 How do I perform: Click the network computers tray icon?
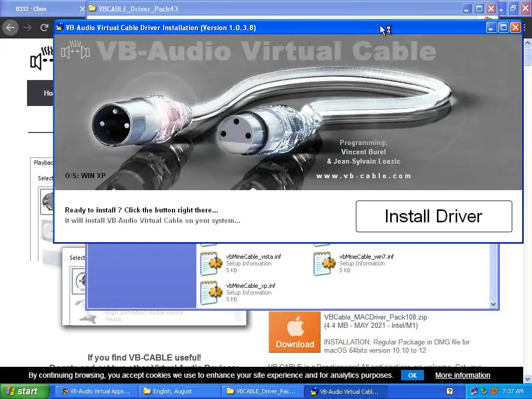click(x=474, y=391)
